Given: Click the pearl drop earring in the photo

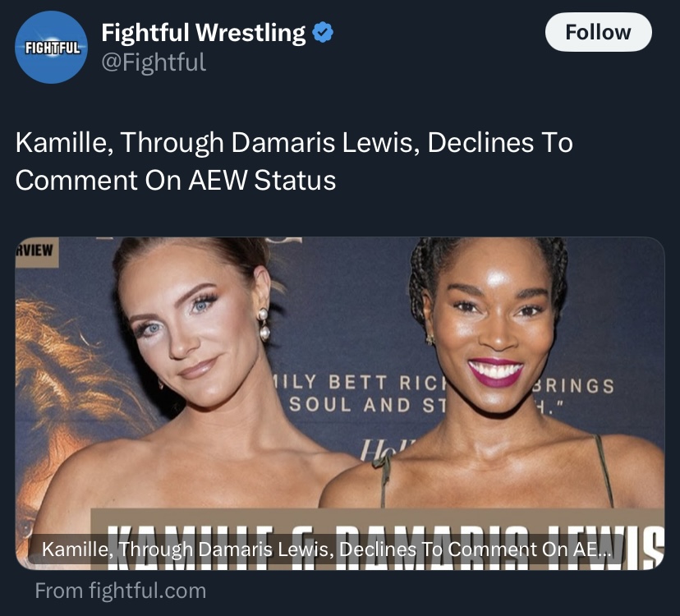Looking at the screenshot, I should [264, 324].
